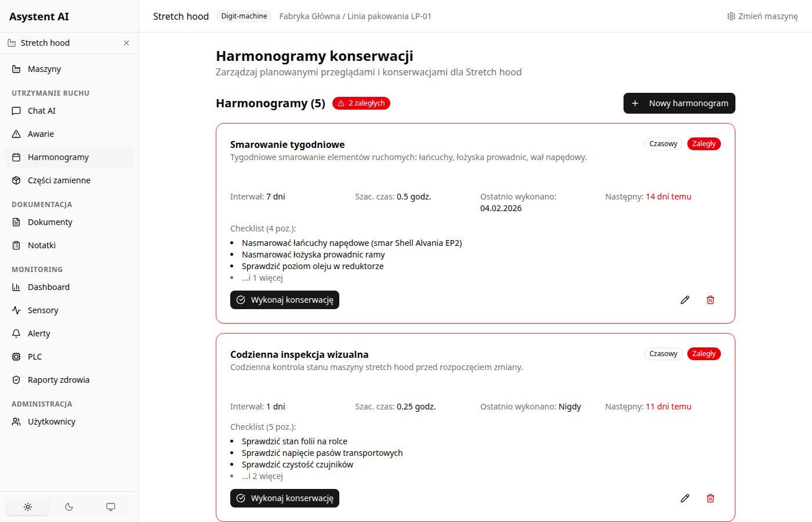Go to Sensory monitoring section
Viewport: 812px width, 522px height.
pyautogui.click(x=42, y=310)
